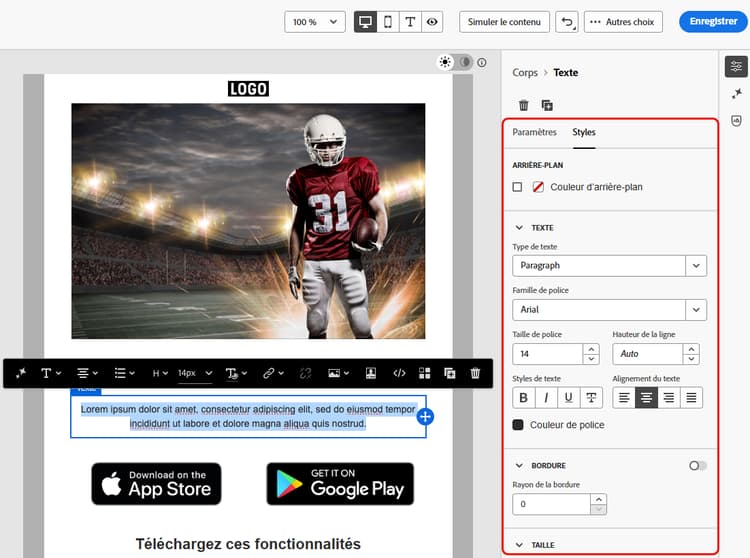Click the blue plus handle on text block

[425, 417]
